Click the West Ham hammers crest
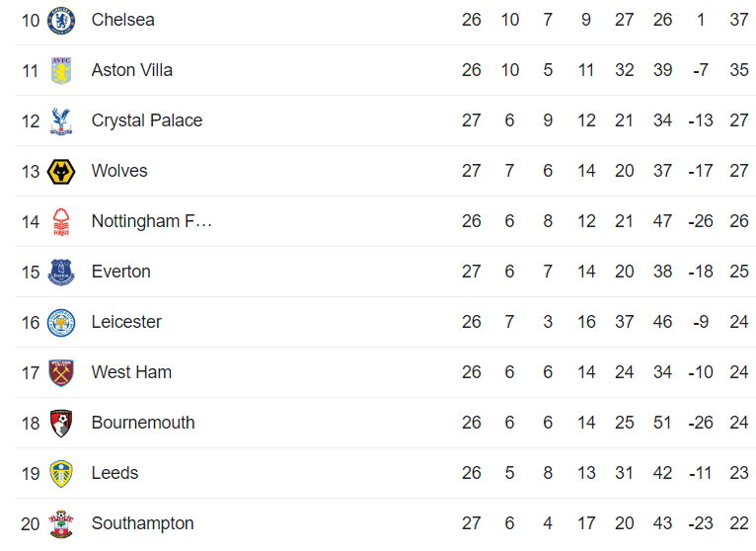 pos(61,372)
